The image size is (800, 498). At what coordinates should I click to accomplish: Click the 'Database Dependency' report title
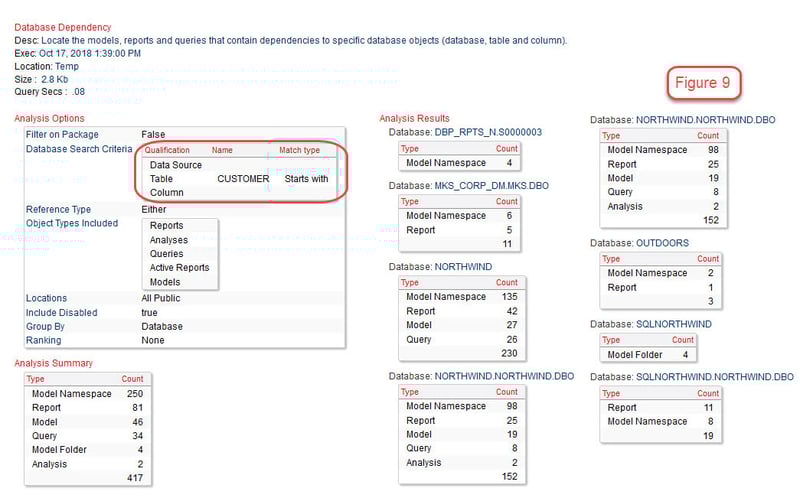(63, 28)
